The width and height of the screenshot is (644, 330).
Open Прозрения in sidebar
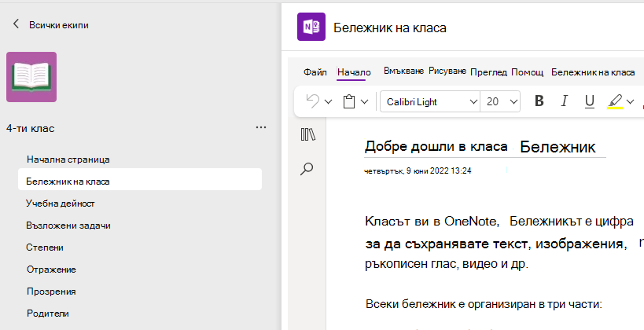[x=51, y=291]
